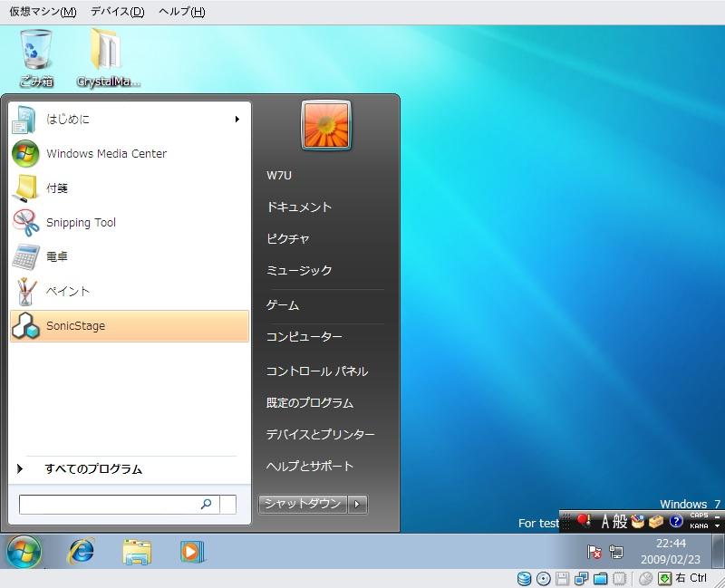
Task: Click the Action Center flag tray icon
Action: coord(594,552)
